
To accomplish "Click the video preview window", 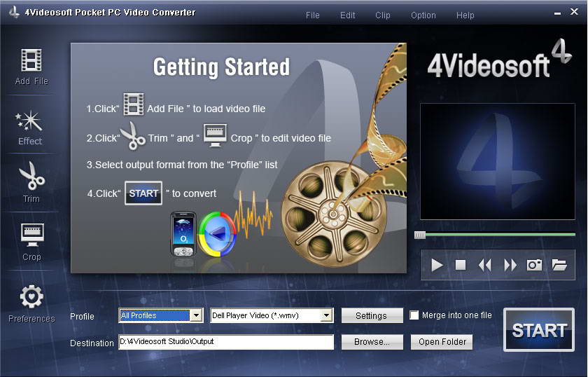I will pos(497,161).
